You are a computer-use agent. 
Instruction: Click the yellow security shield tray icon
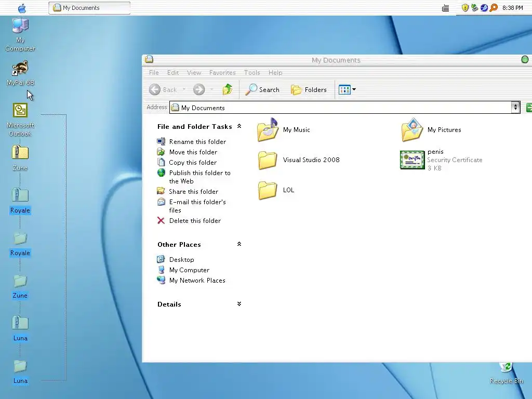(x=465, y=8)
